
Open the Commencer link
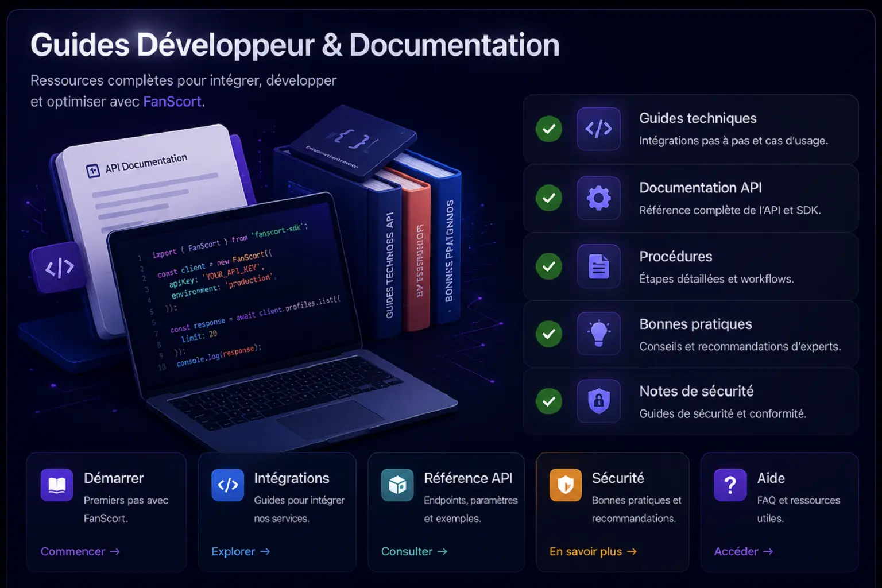(80, 551)
